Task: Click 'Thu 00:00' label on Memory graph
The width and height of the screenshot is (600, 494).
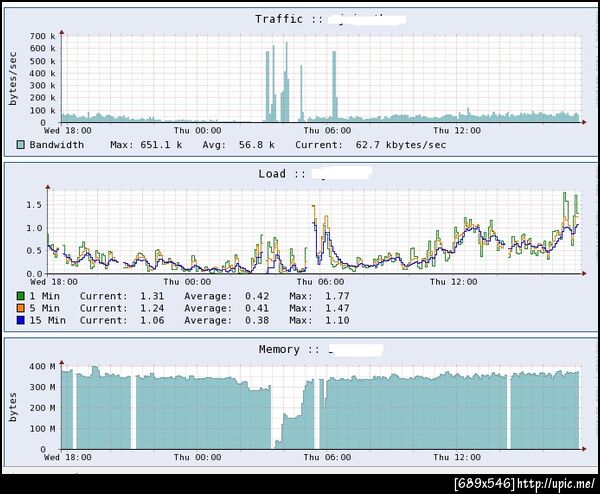Action: (x=197, y=457)
